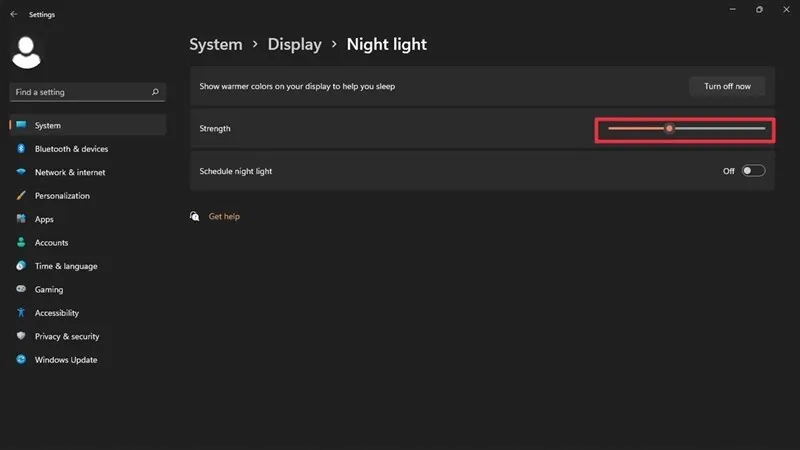Click the Network wifi icon in sidebar
The image size is (800, 450).
pyautogui.click(x=21, y=172)
